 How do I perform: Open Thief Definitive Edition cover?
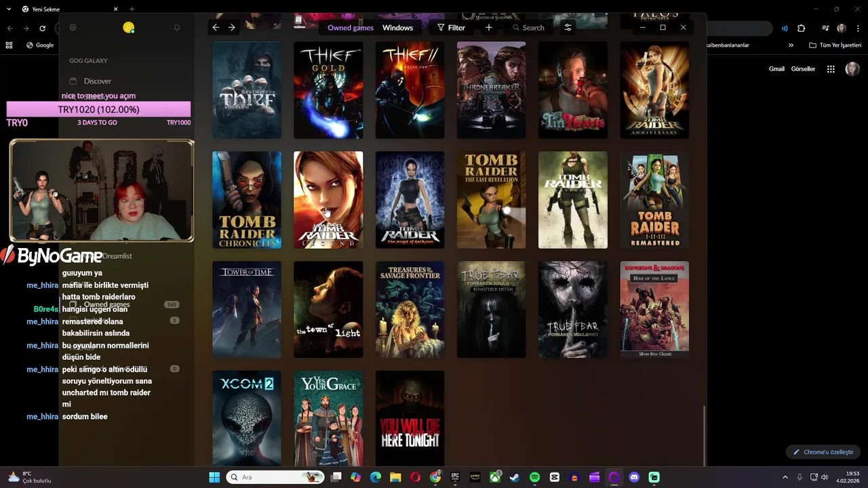(x=247, y=90)
